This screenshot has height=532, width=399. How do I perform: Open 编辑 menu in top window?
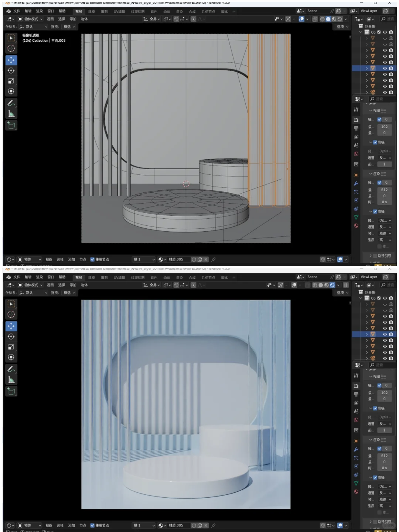pos(28,11)
